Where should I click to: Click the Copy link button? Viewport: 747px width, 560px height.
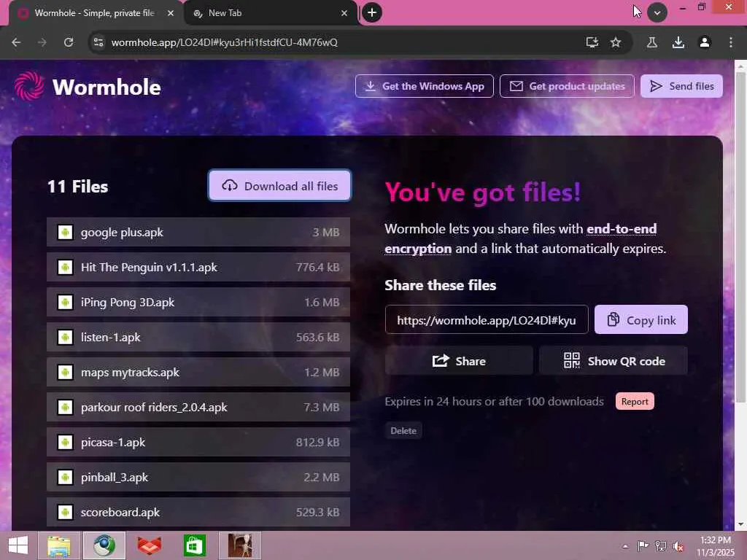coord(640,320)
